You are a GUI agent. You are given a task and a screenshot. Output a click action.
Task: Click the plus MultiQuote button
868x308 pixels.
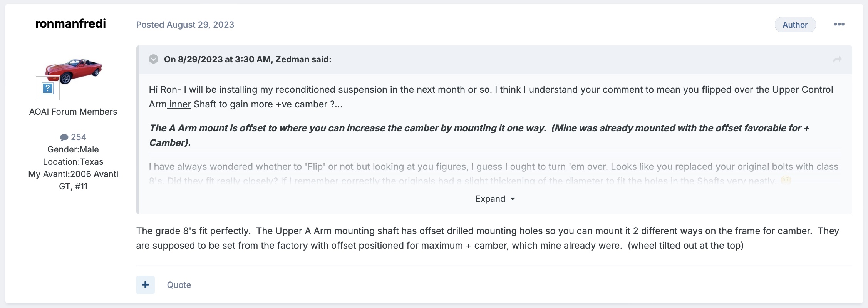pos(145,285)
